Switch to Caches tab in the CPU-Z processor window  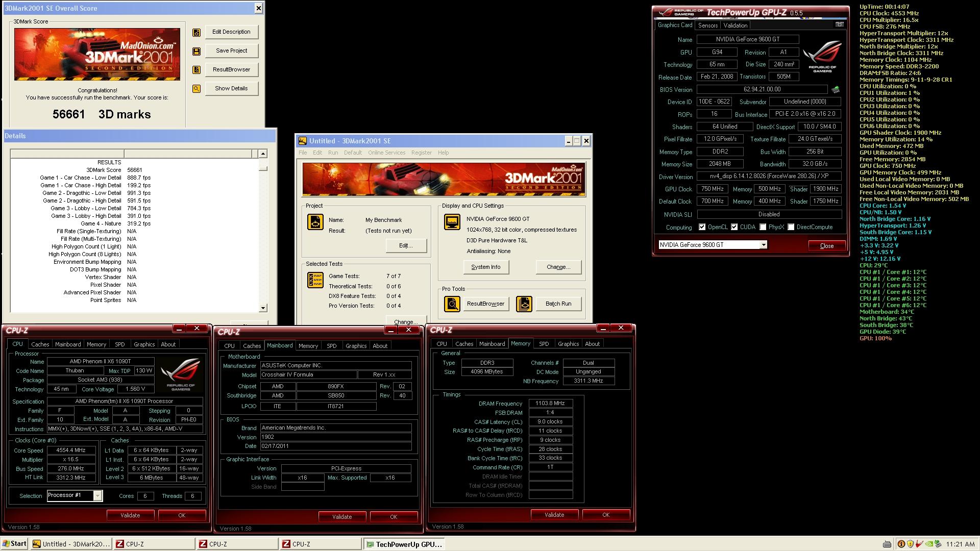tap(40, 344)
